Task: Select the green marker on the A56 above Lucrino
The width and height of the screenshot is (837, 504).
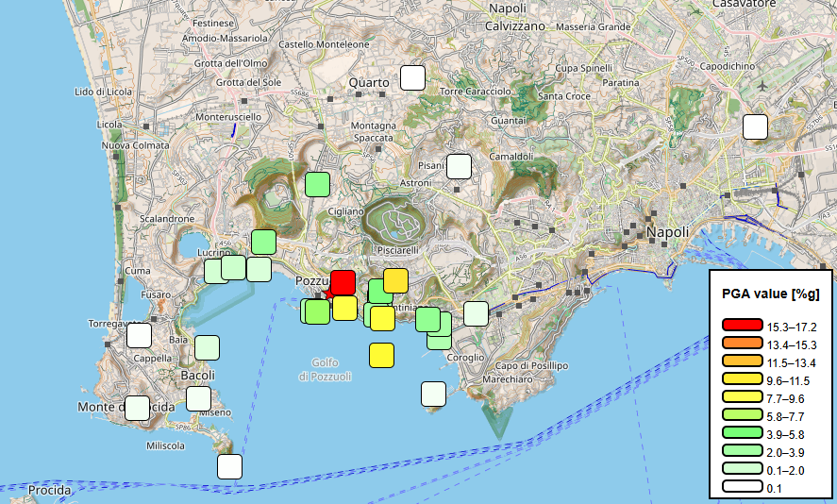Action: (263, 242)
